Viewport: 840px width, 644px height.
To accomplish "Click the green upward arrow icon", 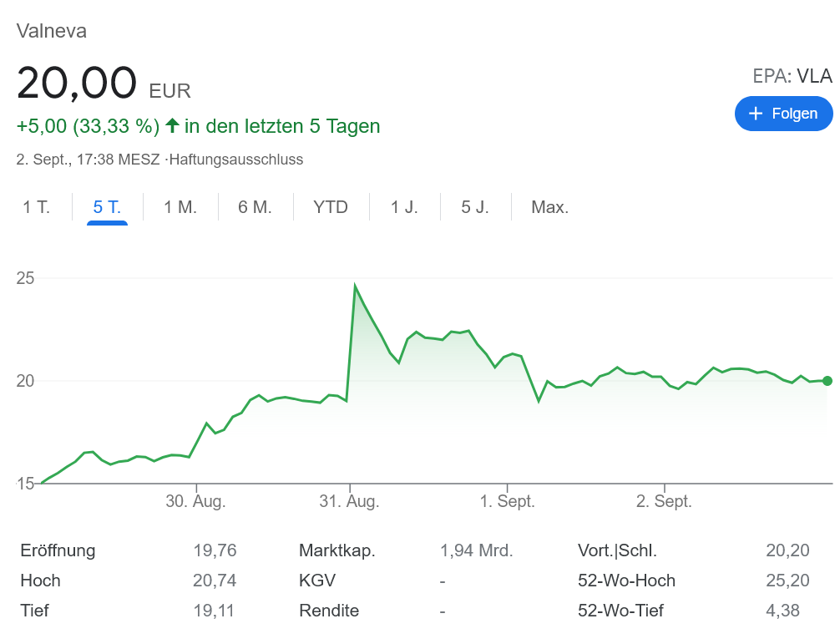I will coord(172,125).
